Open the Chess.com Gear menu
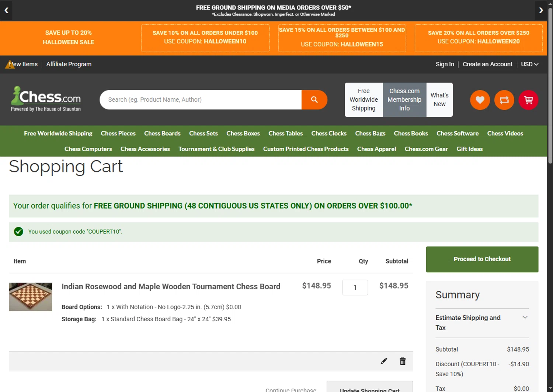 coord(426,149)
